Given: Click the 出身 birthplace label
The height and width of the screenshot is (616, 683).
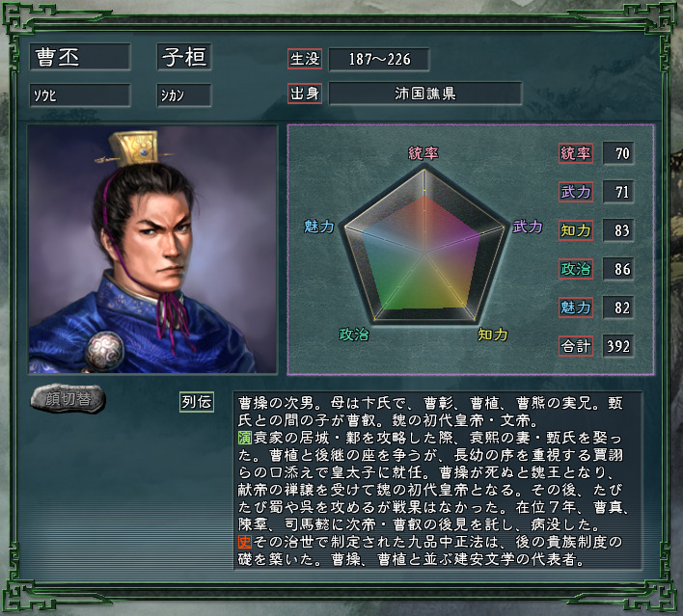Looking at the screenshot, I should click(x=305, y=94).
